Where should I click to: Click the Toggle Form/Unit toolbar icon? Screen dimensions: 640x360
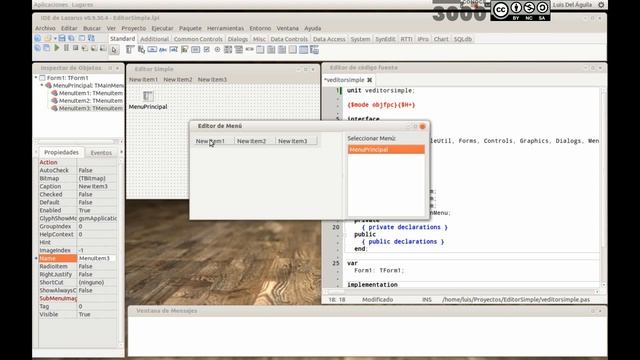pyautogui.click(x=91, y=38)
